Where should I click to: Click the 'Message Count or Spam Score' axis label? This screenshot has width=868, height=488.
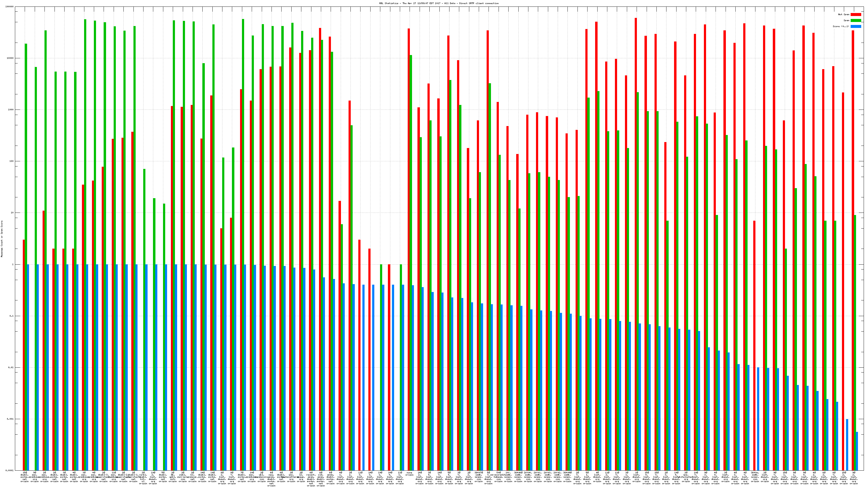pos(2,239)
